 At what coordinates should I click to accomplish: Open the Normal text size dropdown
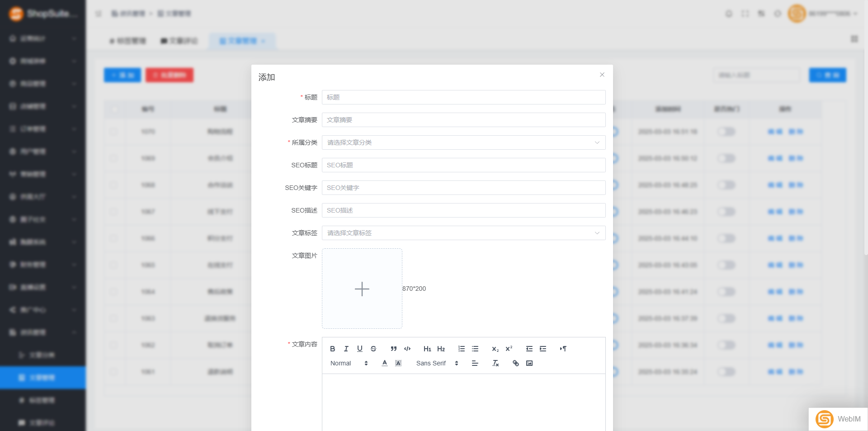pyautogui.click(x=349, y=363)
